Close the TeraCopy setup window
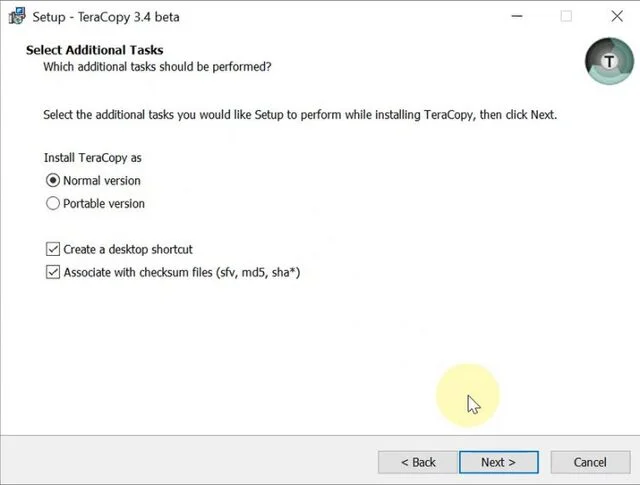Image resolution: width=640 pixels, height=485 pixels. pyautogui.click(x=617, y=17)
